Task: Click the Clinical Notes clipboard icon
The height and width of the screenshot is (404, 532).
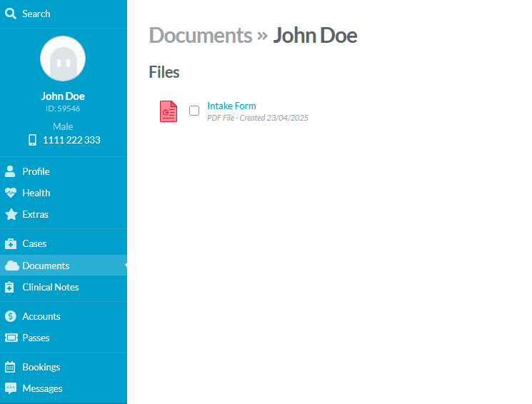Action: 9,287
